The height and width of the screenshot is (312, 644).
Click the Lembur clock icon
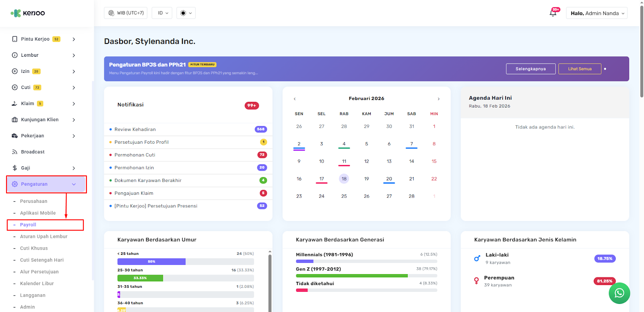click(15, 55)
